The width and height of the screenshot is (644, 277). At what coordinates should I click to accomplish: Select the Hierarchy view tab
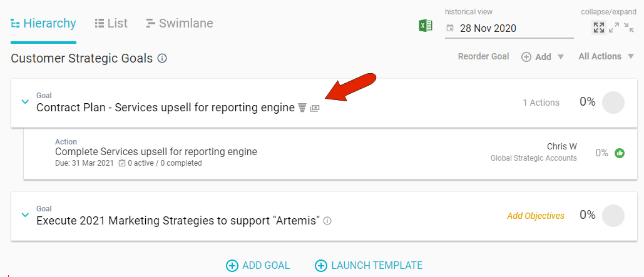pyautogui.click(x=43, y=24)
